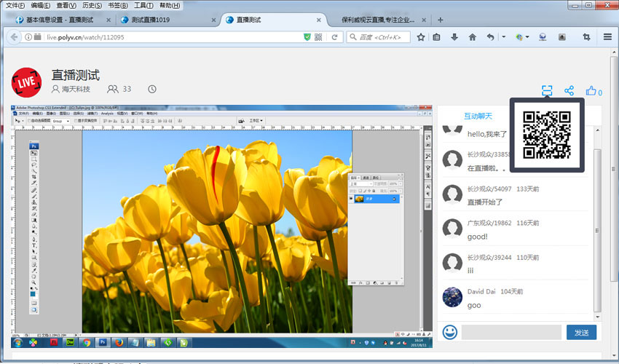Open the downloads arrow icon
The image size is (619, 364).
click(x=454, y=37)
